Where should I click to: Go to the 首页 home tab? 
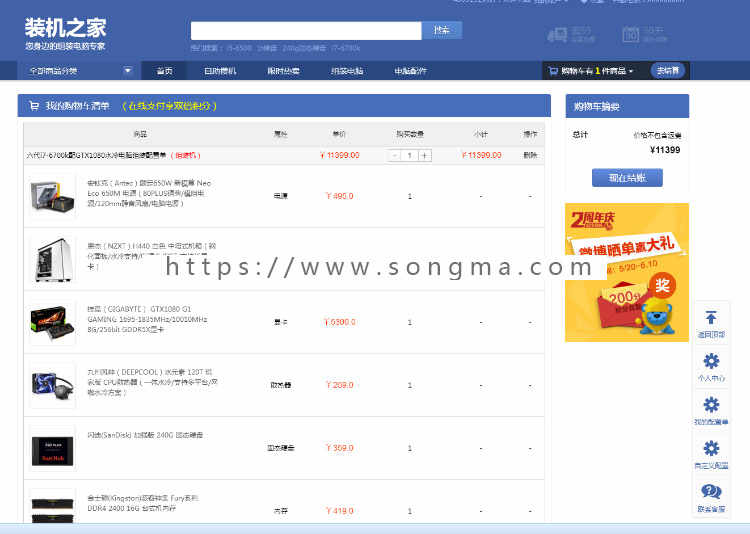point(165,71)
